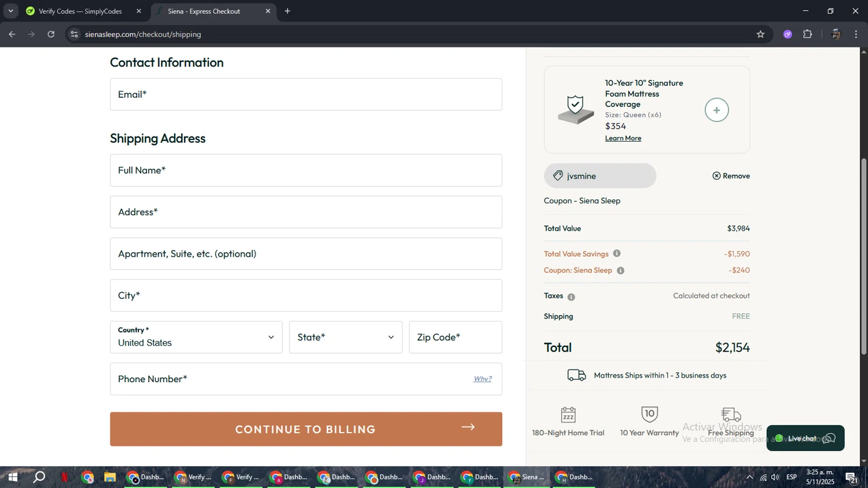Click the delivery truck shipping icon
Viewport: 868px width, 488px height.
(576, 375)
